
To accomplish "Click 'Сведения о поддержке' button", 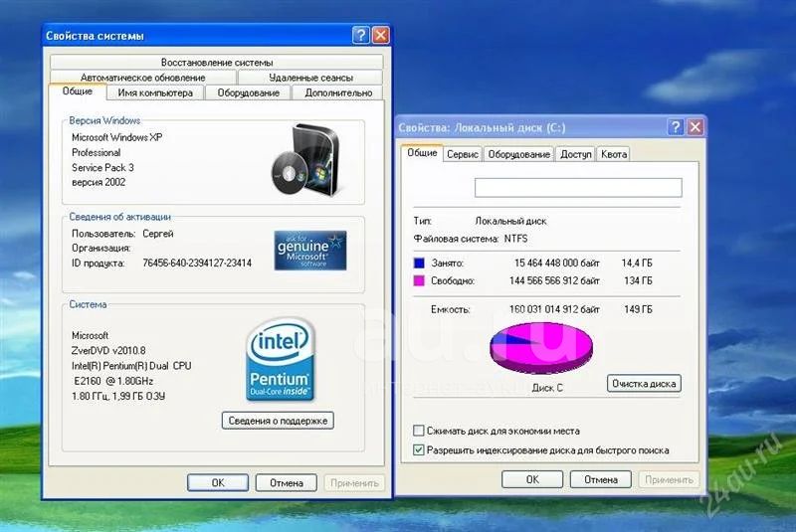I will (278, 421).
